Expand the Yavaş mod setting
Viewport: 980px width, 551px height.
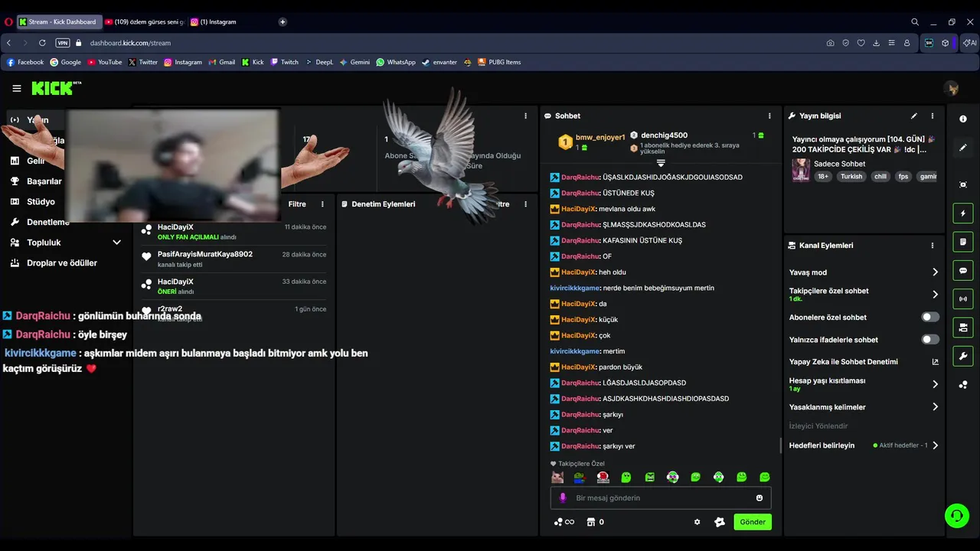pyautogui.click(x=864, y=272)
